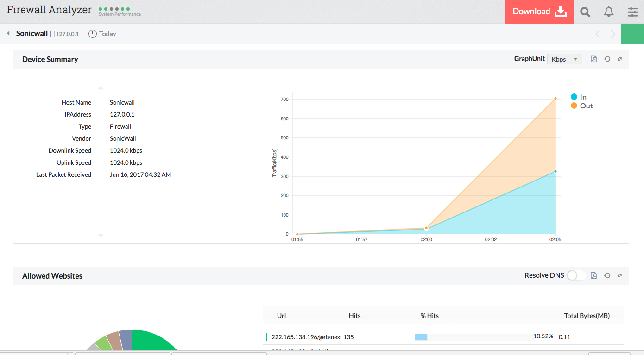Open the search magnifier
Image resolution: width=644 pixels, height=355 pixels.
(x=585, y=12)
